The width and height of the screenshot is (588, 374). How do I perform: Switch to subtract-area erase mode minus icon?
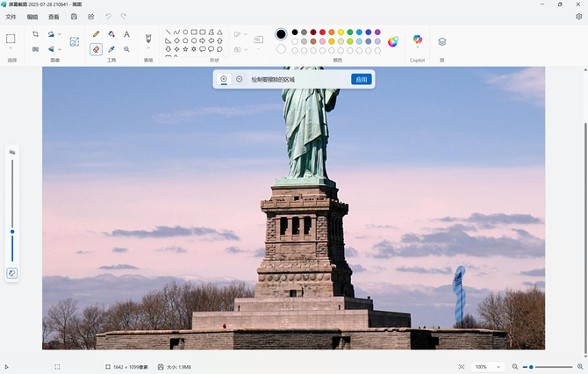click(x=240, y=79)
